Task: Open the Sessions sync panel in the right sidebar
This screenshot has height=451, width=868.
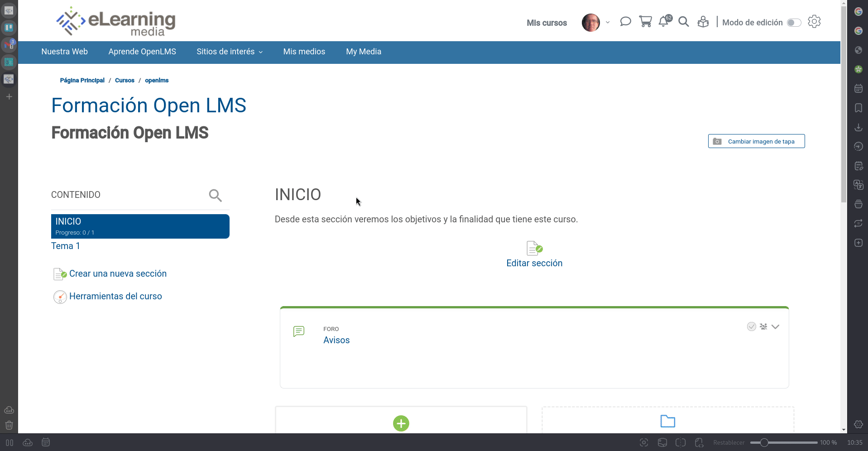Action: tap(858, 223)
